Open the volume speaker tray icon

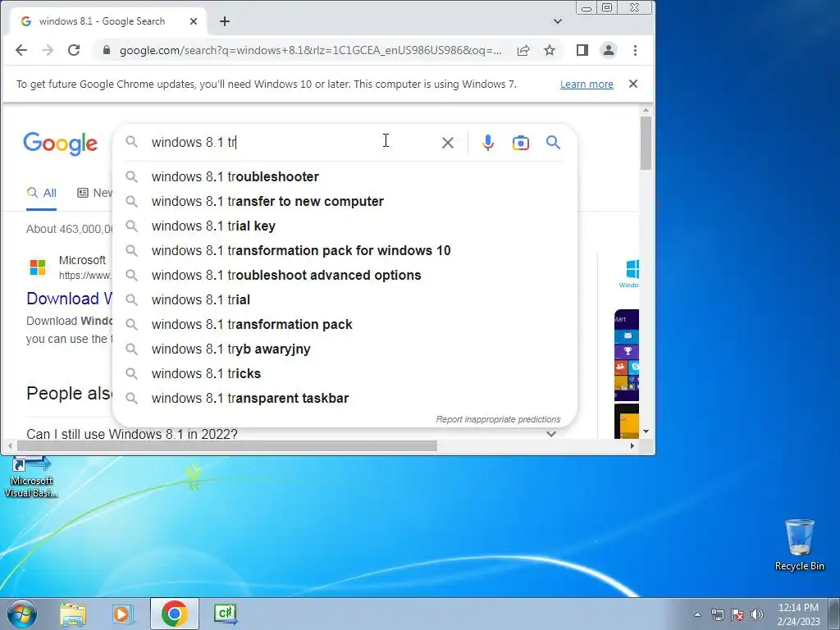point(757,614)
